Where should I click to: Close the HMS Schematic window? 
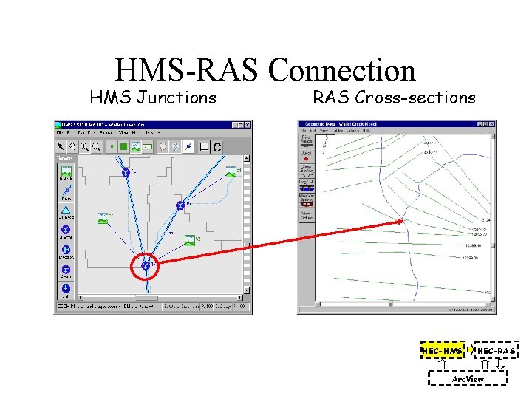pyautogui.click(x=248, y=125)
